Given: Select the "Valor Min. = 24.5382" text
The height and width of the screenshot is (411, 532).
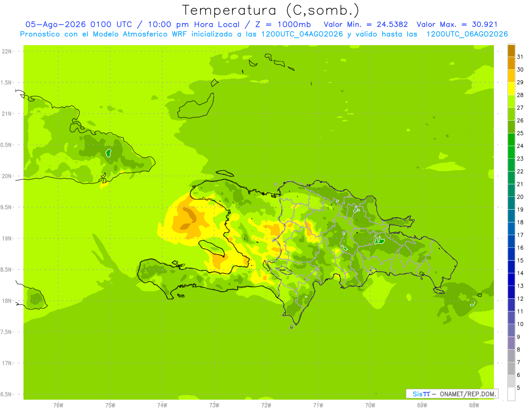Looking at the screenshot, I should 366,24.
